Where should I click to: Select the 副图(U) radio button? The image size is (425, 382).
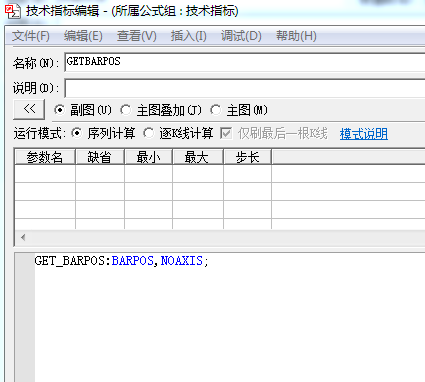[59, 110]
